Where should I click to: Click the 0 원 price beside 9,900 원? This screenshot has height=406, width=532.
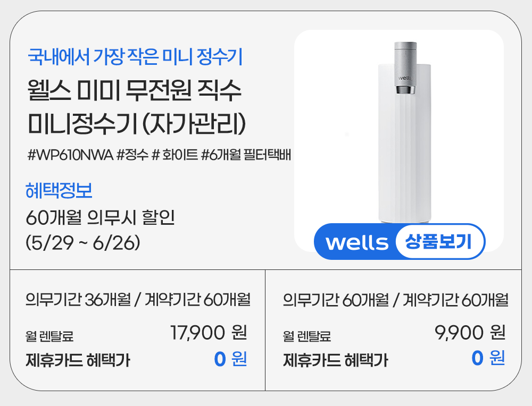(488, 359)
